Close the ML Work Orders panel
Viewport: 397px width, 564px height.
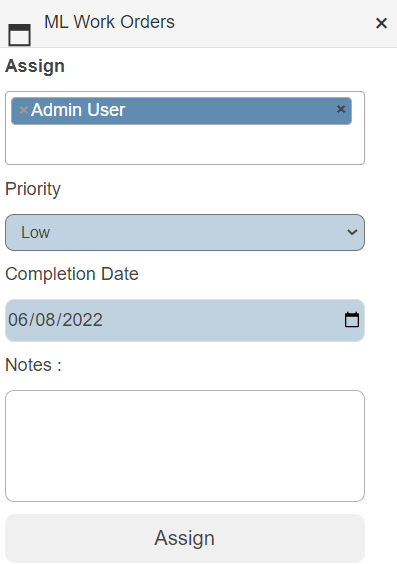point(381,23)
